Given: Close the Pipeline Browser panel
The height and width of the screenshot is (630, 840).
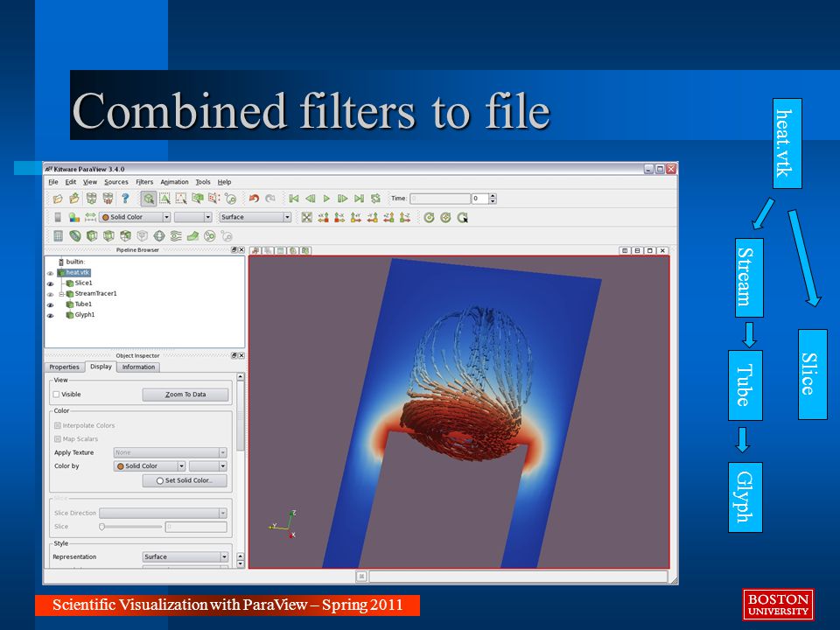Looking at the screenshot, I should point(241,250).
